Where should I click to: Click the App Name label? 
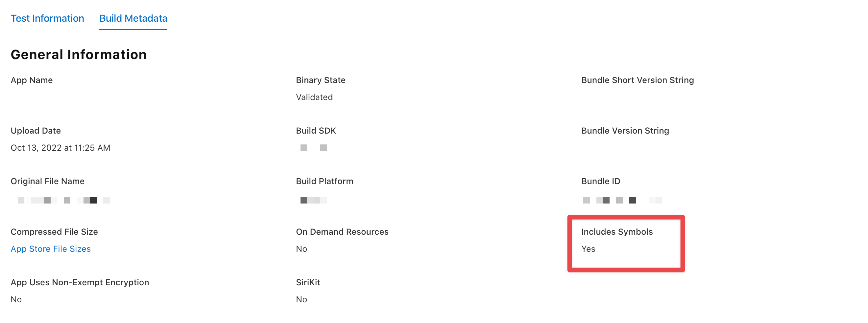pos(32,80)
